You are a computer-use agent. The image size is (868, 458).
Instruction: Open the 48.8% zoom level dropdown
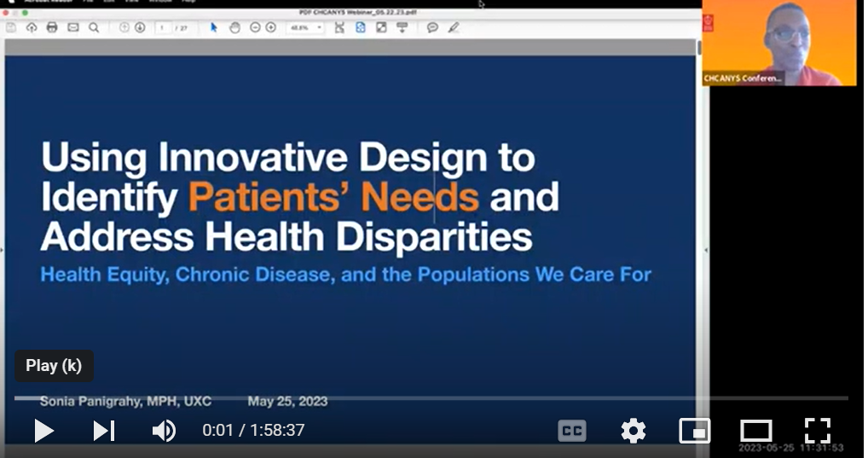305,27
